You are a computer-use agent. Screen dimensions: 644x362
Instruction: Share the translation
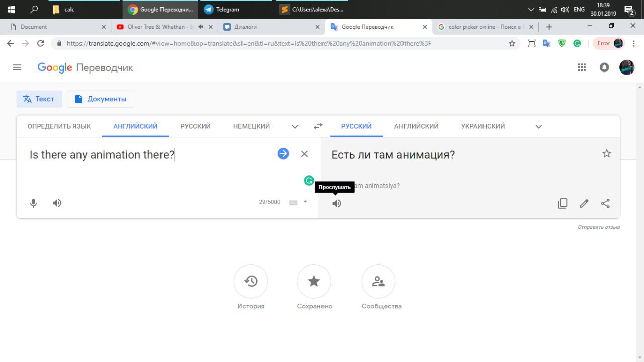pos(605,203)
